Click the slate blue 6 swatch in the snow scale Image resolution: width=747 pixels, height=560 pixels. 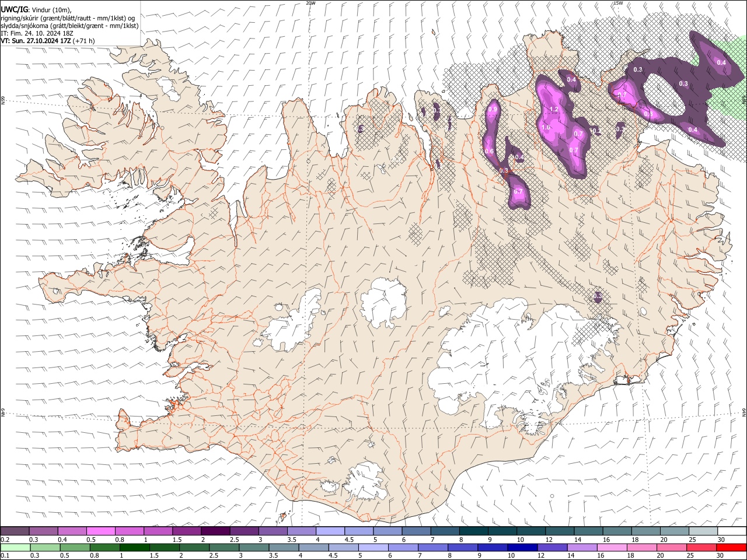coord(416,531)
